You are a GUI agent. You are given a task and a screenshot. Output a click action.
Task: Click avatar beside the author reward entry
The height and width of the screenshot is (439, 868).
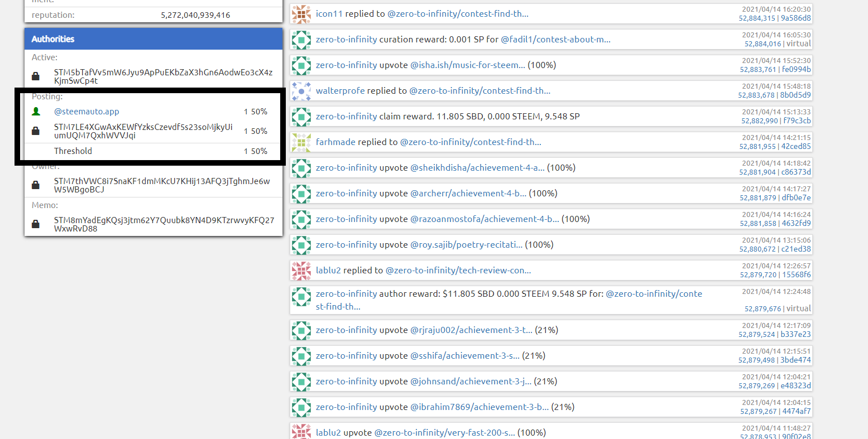point(301,297)
